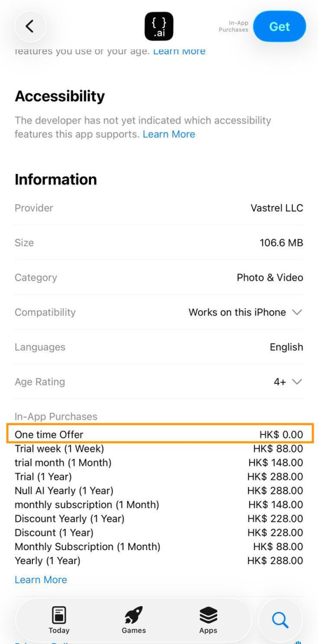Open Learn More below the in-app purchases list
318x644 pixels.
tap(40, 579)
